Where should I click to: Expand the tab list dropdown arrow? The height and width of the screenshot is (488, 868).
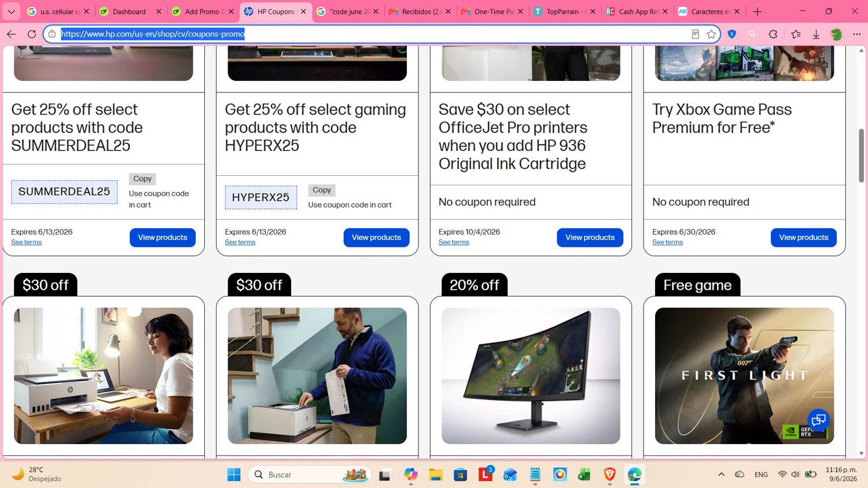tap(11, 12)
